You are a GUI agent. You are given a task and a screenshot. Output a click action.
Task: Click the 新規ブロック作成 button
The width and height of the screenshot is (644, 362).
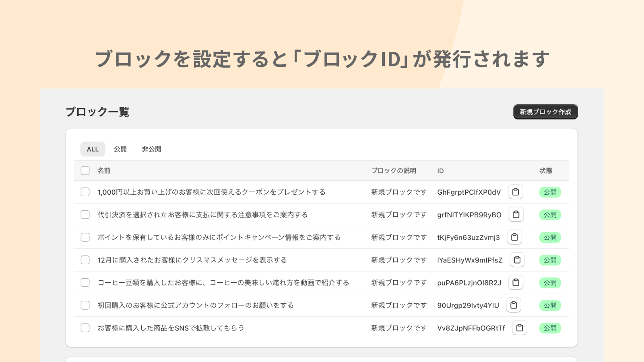pyautogui.click(x=545, y=112)
